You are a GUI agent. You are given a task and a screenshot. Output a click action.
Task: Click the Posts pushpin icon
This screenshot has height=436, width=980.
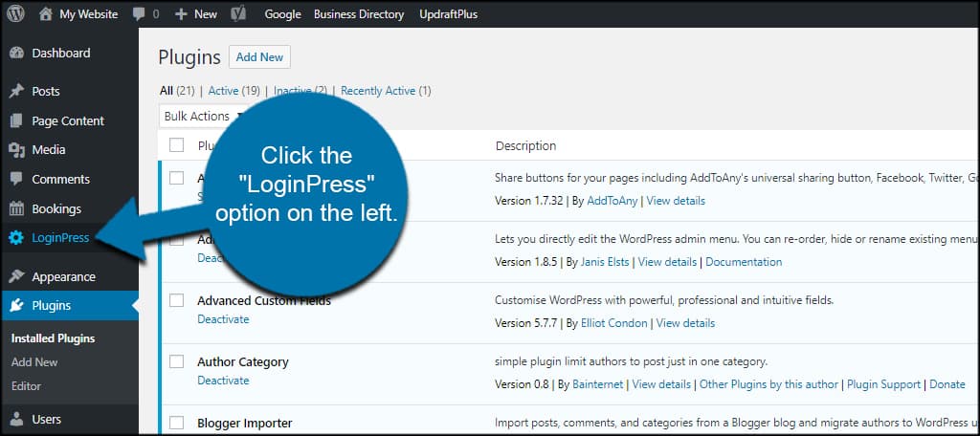(x=17, y=92)
